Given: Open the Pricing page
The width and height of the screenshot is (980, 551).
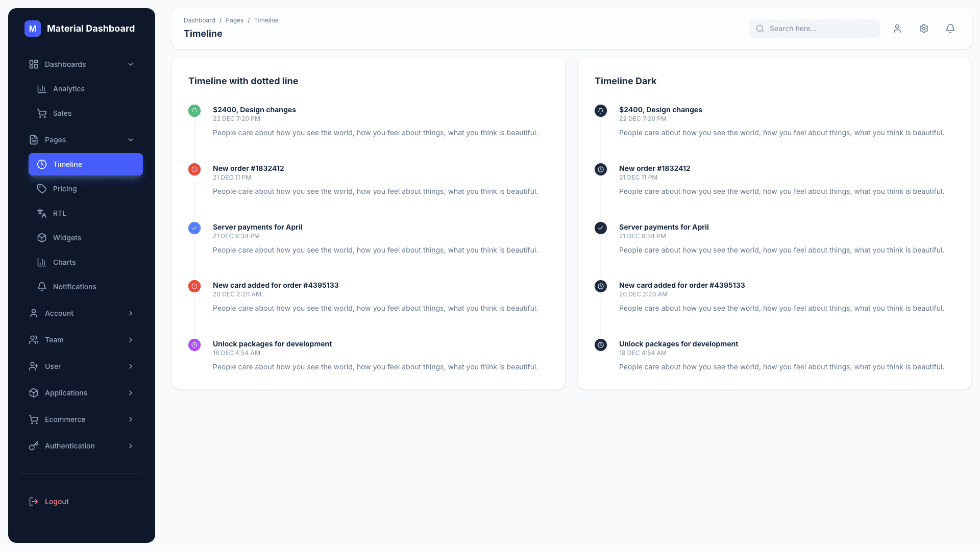Looking at the screenshot, I should click(65, 189).
